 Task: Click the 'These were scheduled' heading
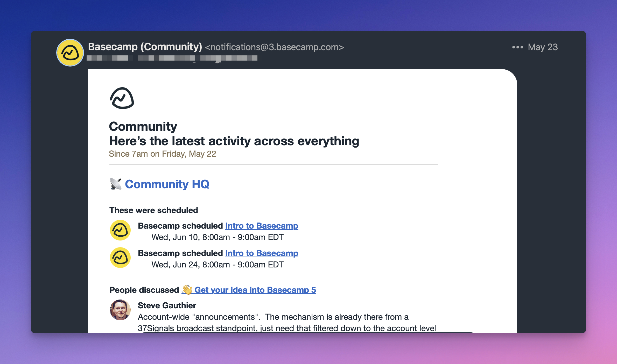pyautogui.click(x=153, y=210)
